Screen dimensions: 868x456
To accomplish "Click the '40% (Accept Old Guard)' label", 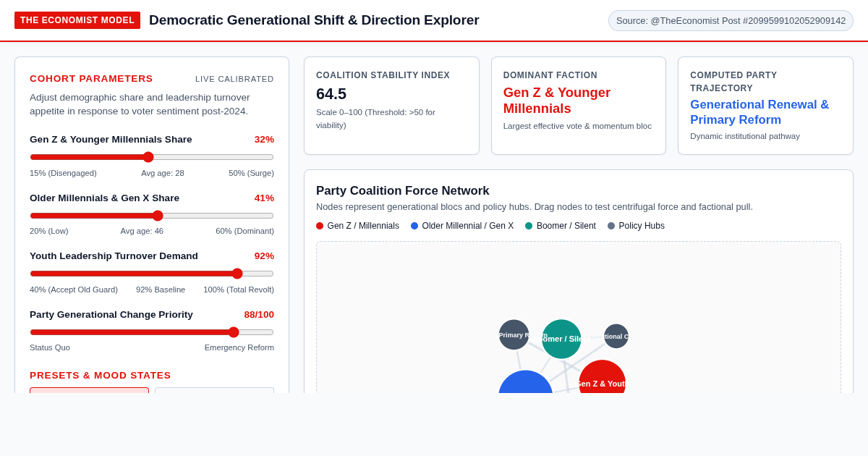I will click(x=74, y=290).
